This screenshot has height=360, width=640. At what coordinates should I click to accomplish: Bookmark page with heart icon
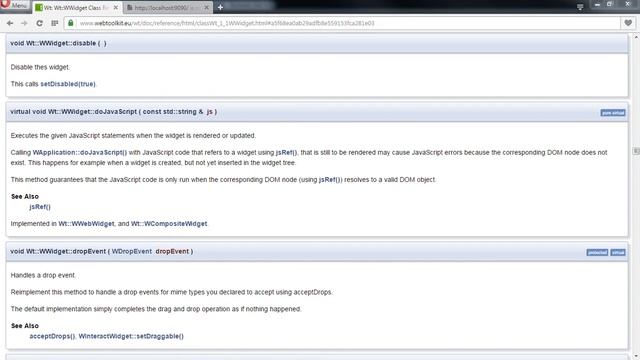point(628,23)
